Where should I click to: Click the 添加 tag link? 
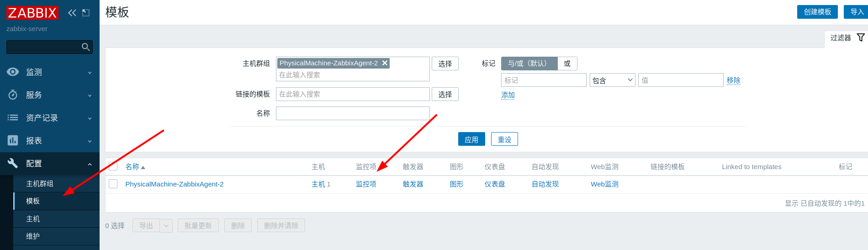pyautogui.click(x=508, y=95)
